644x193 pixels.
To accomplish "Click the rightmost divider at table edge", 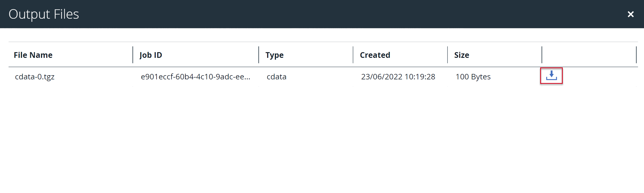I will [636, 55].
